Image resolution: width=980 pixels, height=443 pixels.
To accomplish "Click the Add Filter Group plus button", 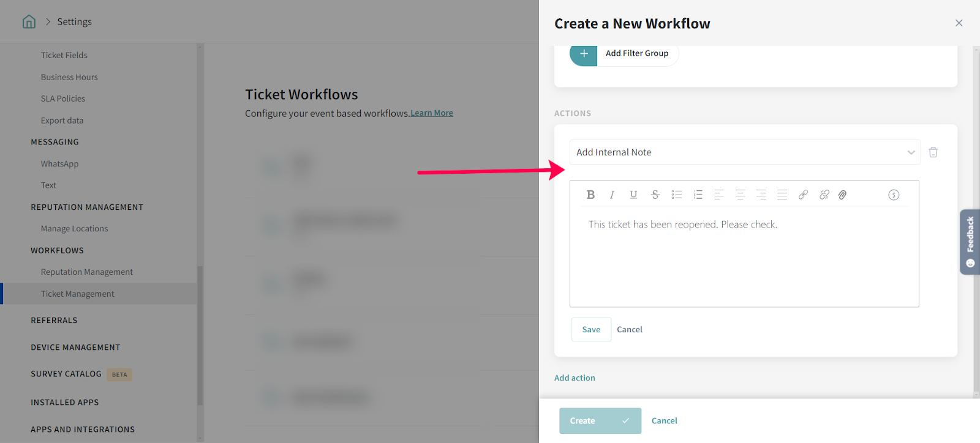I will click(584, 54).
